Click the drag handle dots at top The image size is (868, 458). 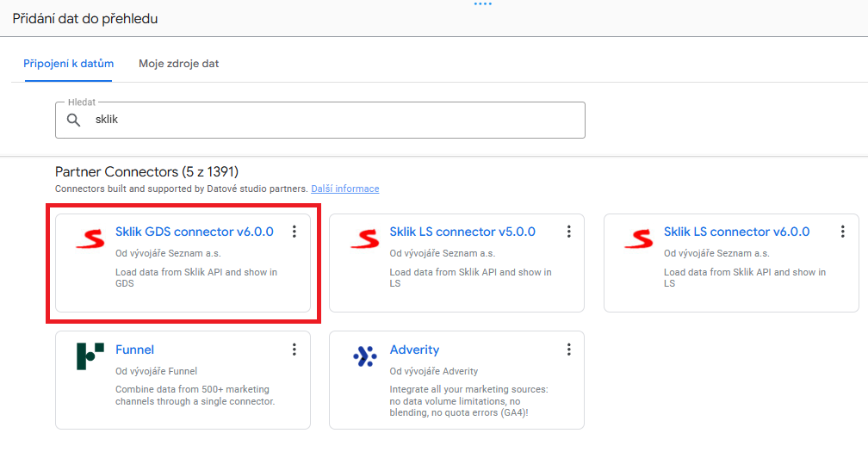(x=483, y=3)
